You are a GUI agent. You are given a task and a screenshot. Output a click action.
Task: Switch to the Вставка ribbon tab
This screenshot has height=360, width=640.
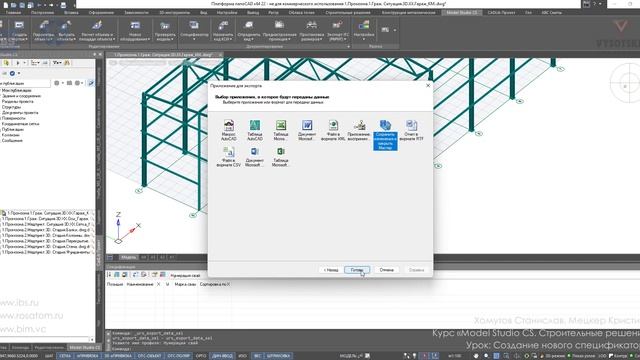point(71,13)
